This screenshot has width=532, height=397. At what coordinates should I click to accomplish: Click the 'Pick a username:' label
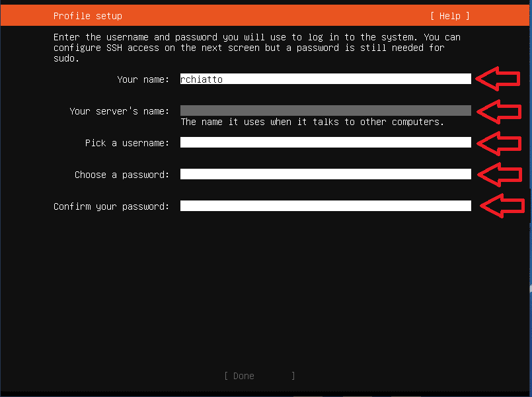[127, 143]
